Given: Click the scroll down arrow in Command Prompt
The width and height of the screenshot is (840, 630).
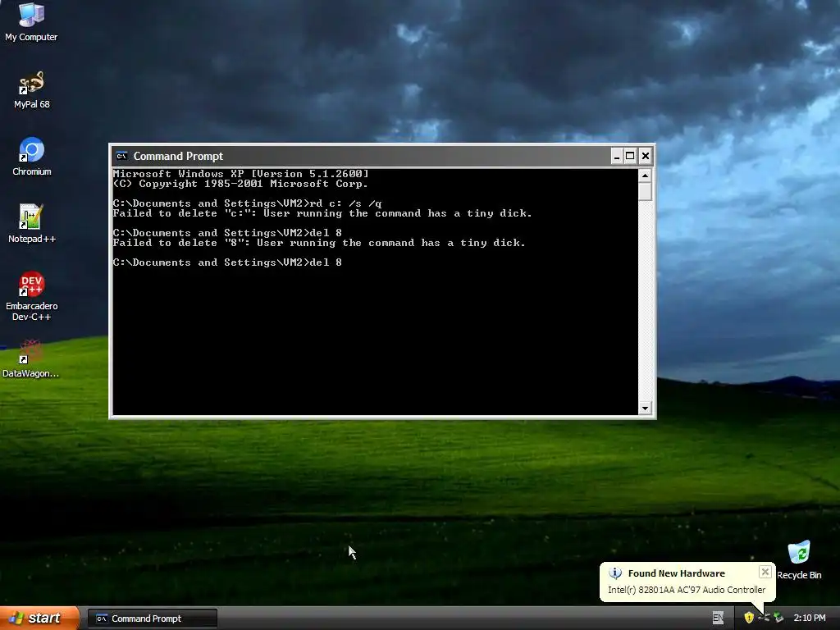Looking at the screenshot, I should [645, 409].
